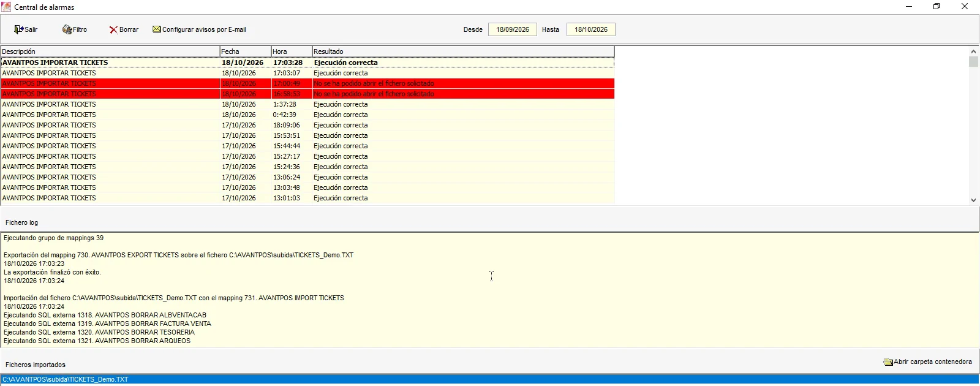980x386 pixels.
Task: Click the alarm list scroll down arrow
Action: click(x=973, y=200)
